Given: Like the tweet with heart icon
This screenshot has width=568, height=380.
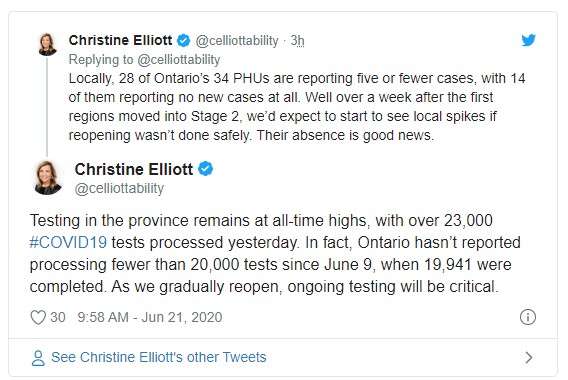Looking at the screenshot, I should tap(38, 317).
